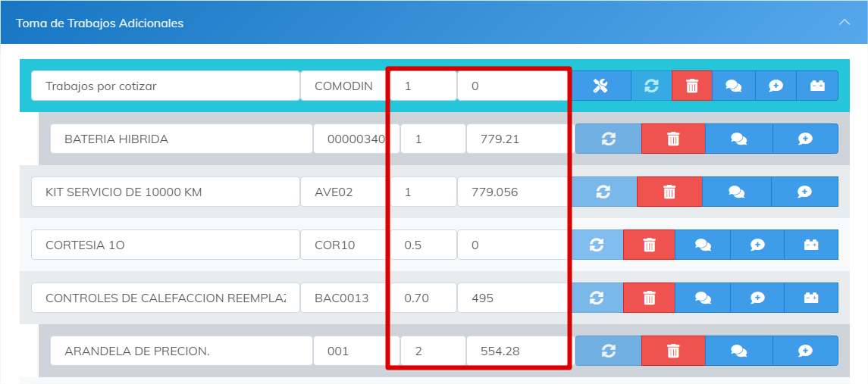Click wrench tools icon in Trabajos por cotizar row
The width and height of the screenshot is (868, 384).
600,86
